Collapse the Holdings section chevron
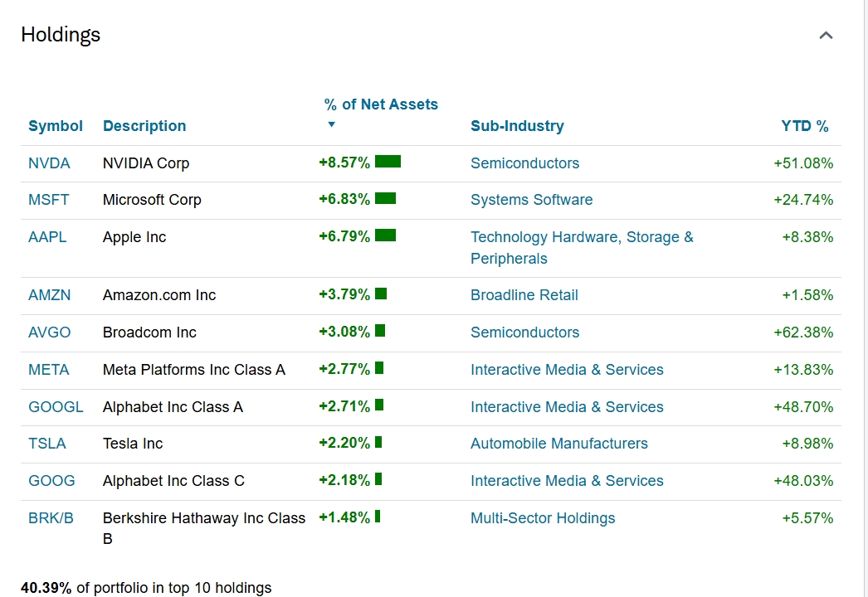Image resolution: width=868 pixels, height=597 pixels. pyautogui.click(x=826, y=36)
